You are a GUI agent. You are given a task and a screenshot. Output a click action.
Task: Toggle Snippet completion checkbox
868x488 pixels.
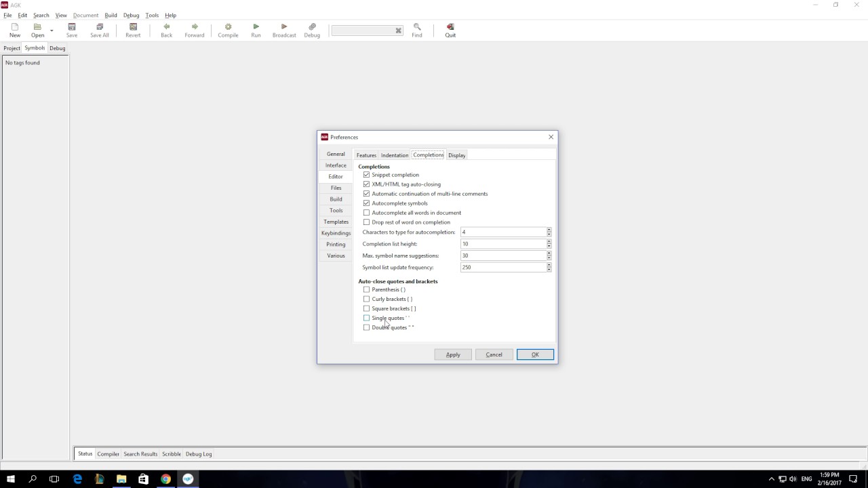[x=367, y=175]
